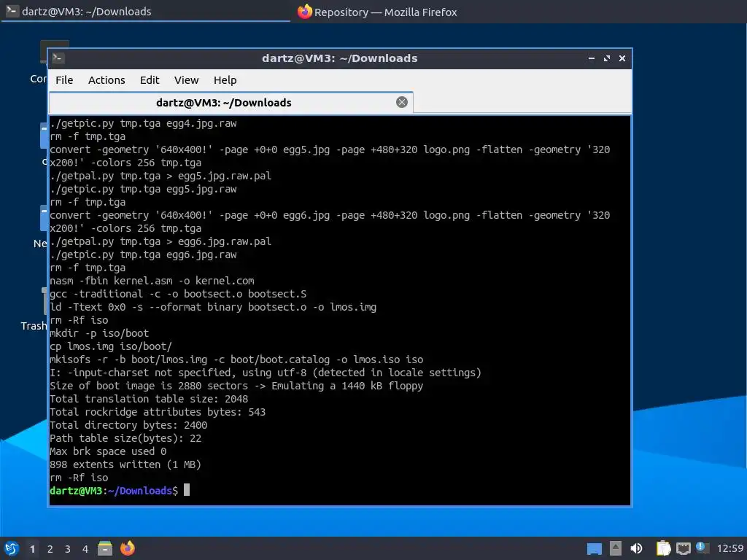Click the 'nasm -fbin kernel.asm -o kernel.com' line
The image size is (747, 560).
152,281
